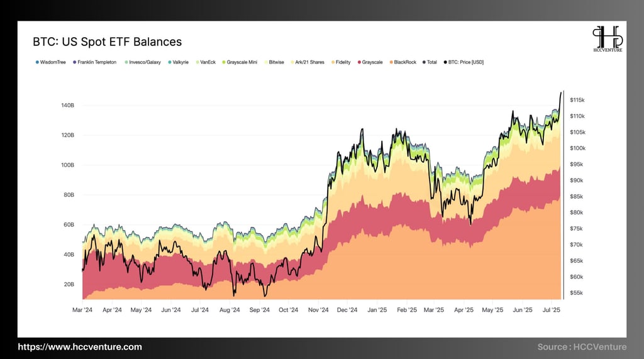This screenshot has width=644, height=359.
Task: Select the May '24 timeline label
Action: (x=141, y=310)
